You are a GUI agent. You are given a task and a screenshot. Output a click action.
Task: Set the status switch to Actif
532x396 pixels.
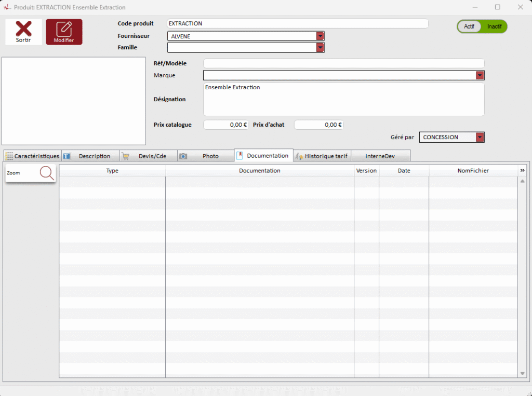pyautogui.click(x=469, y=26)
